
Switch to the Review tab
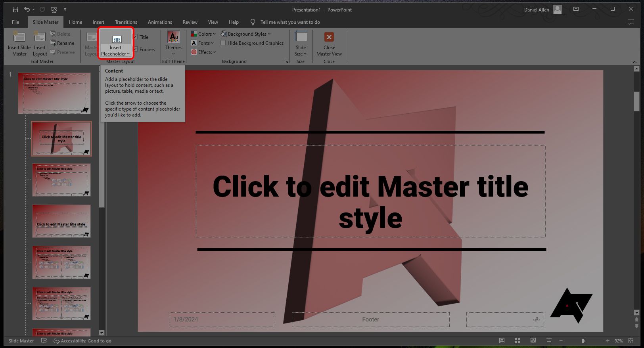click(x=190, y=22)
